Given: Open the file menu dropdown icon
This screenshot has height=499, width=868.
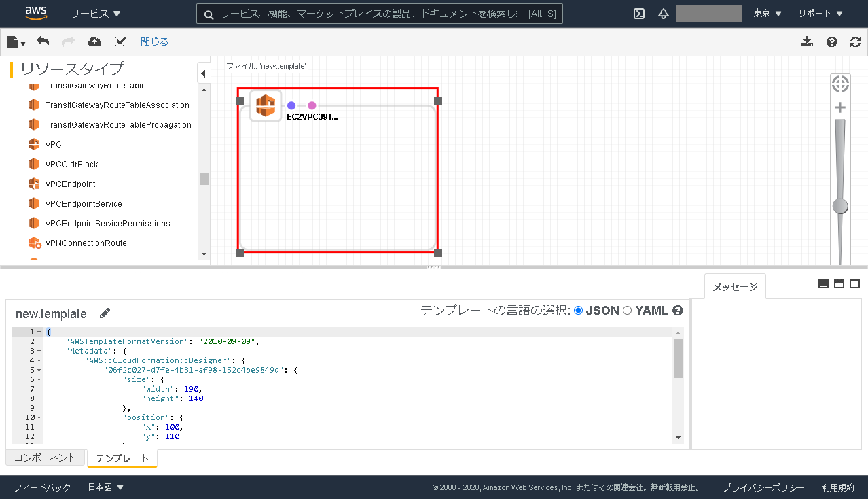Looking at the screenshot, I should [x=16, y=42].
